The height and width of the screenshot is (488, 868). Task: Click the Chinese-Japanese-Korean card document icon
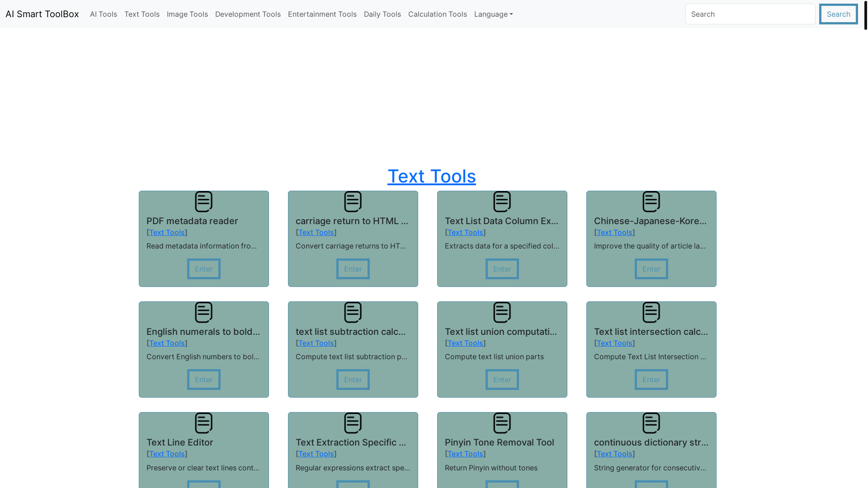click(x=651, y=202)
